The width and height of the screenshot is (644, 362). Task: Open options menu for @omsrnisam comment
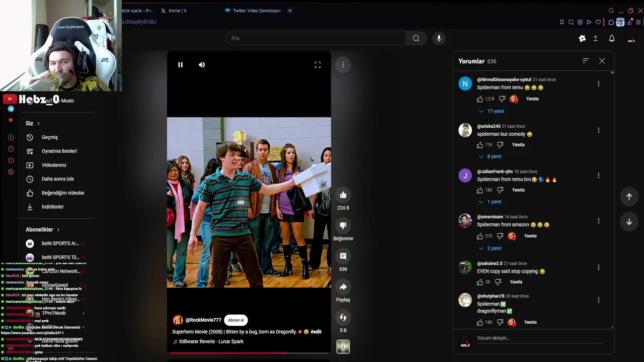pos(599,221)
